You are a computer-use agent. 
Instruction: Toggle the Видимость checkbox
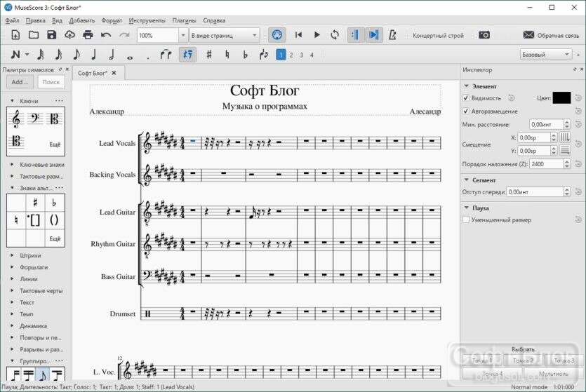pos(466,98)
